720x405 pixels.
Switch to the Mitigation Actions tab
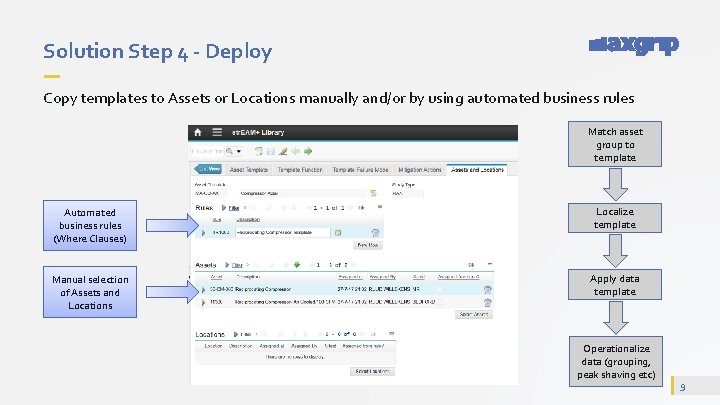pyautogui.click(x=420, y=170)
